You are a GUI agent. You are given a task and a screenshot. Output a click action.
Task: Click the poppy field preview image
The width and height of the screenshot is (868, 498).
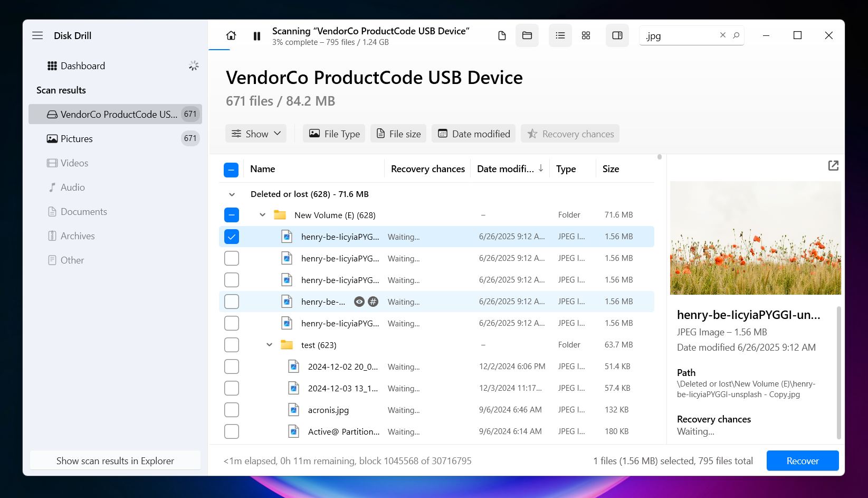(x=755, y=238)
